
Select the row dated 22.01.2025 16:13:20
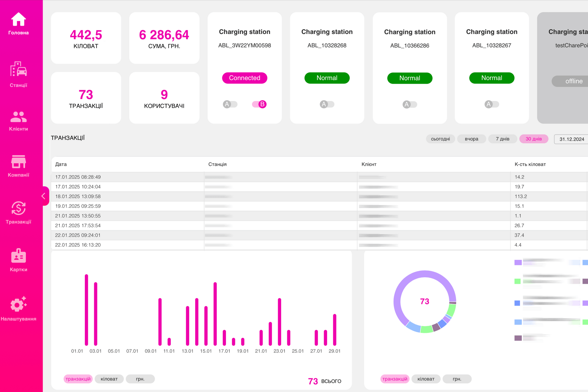[319, 245]
